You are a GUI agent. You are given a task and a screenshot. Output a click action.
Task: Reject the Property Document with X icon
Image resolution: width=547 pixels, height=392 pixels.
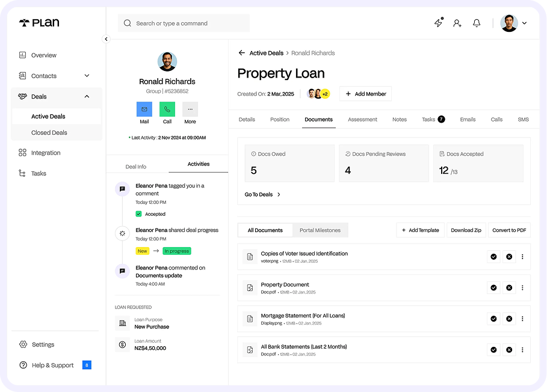509,287
